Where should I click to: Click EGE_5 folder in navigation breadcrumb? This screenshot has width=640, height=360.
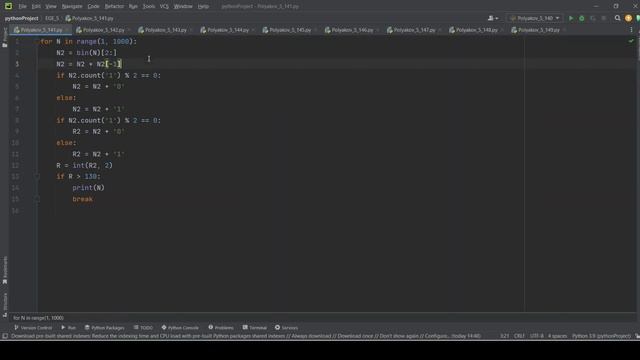click(52, 18)
